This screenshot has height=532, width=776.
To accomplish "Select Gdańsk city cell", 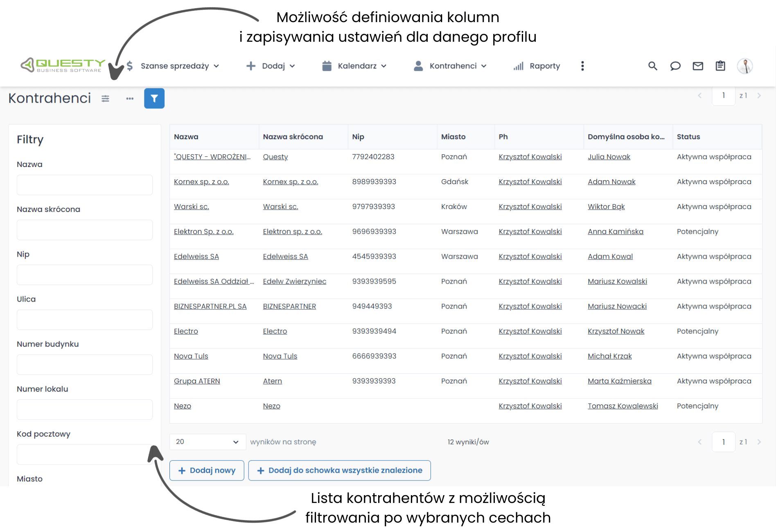I will 455,182.
